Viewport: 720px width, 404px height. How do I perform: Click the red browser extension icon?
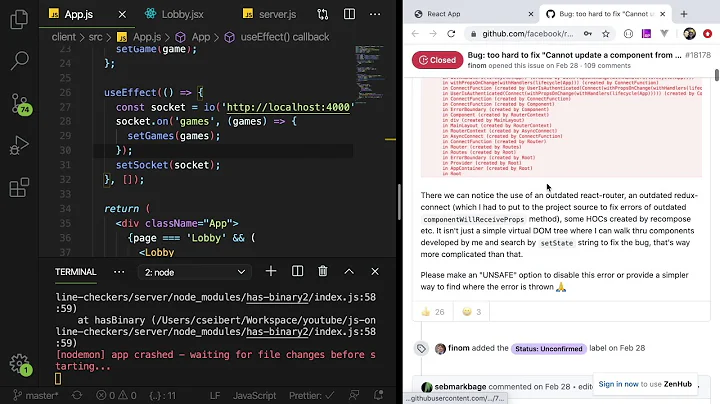point(708,34)
